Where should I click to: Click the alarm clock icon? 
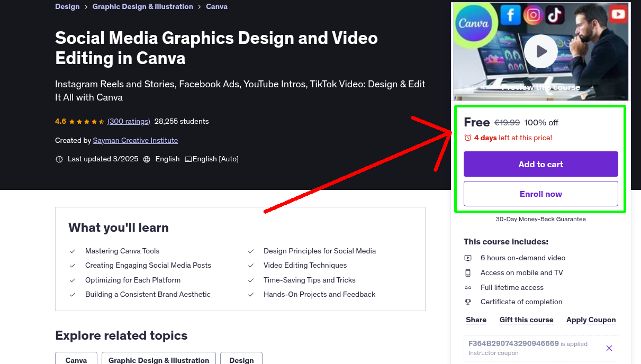(467, 138)
